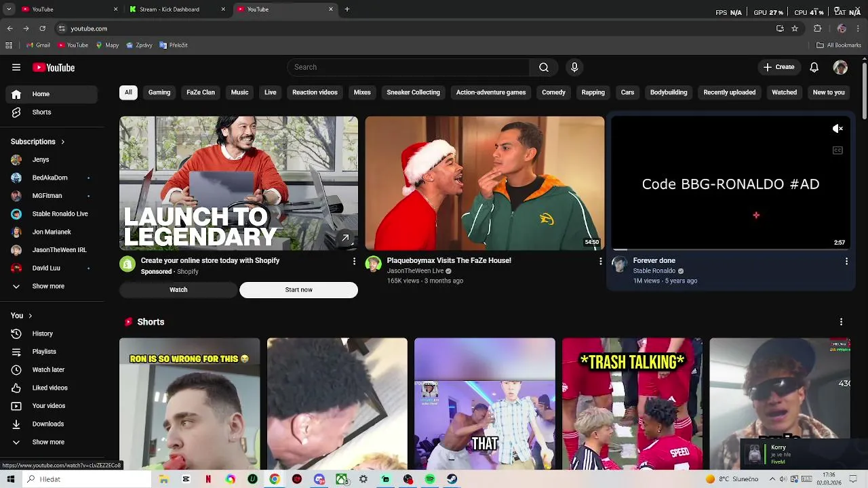This screenshot has width=868, height=488.
Task: Open the Plaqueboymax video thumbnail
Action: click(485, 183)
